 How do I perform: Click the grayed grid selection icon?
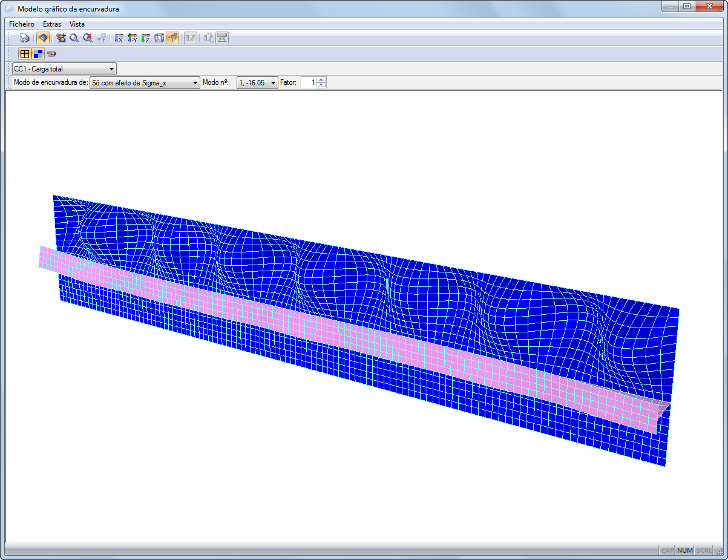tap(102, 38)
